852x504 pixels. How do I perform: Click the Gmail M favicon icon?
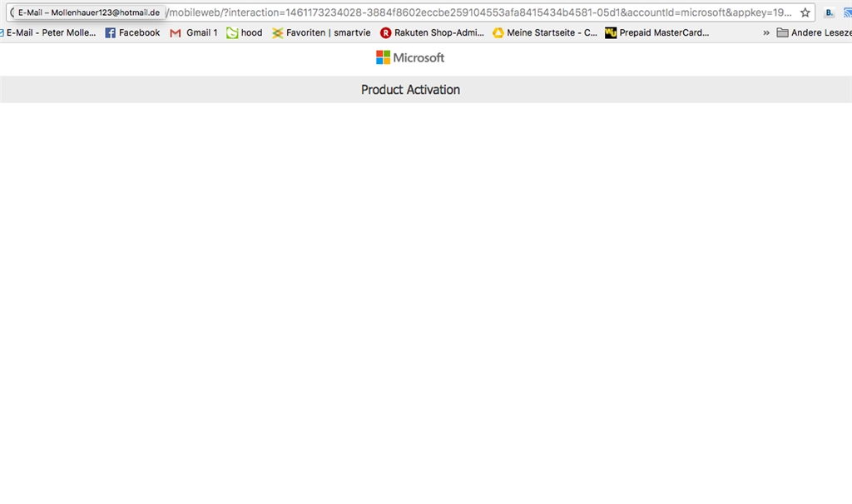[x=175, y=33]
